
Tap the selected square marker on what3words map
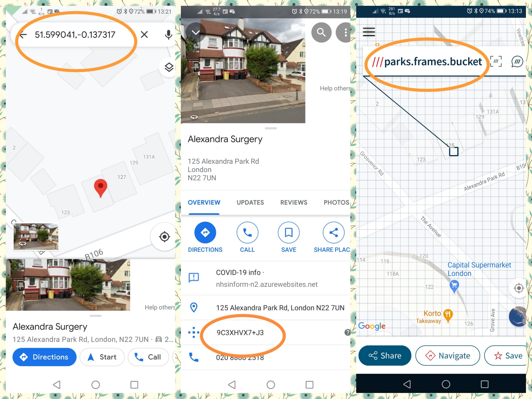click(454, 152)
